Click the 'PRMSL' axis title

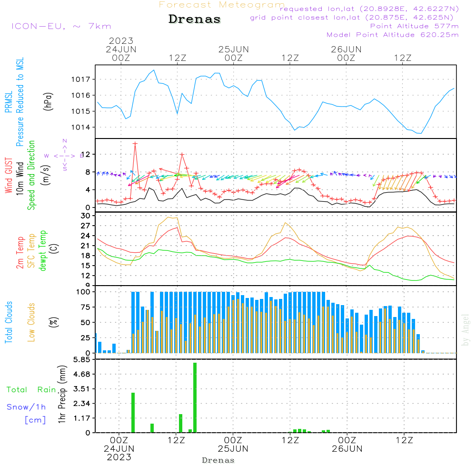[9, 102]
